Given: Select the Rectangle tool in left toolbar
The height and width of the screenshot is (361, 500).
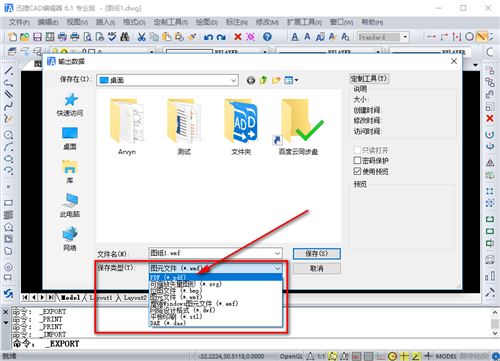Looking at the screenshot, I should (8, 203).
